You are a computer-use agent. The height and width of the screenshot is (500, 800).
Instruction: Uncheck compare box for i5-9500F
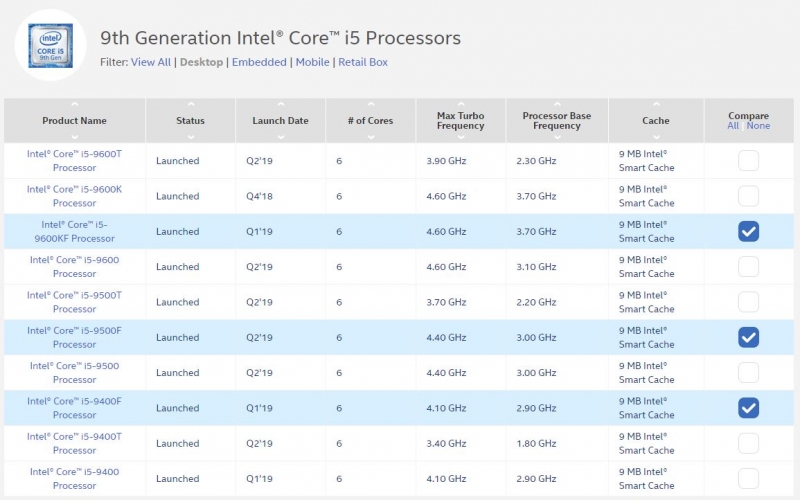coord(748,337)
